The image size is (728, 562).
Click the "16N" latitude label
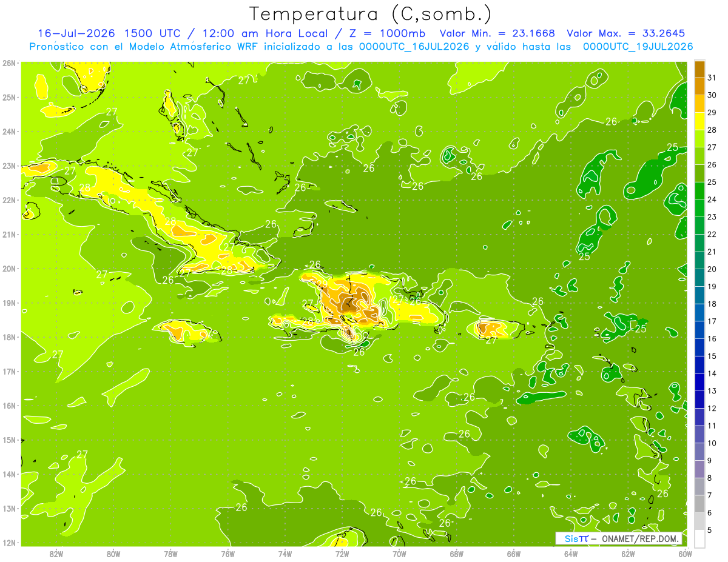click(x=8, y=406)
